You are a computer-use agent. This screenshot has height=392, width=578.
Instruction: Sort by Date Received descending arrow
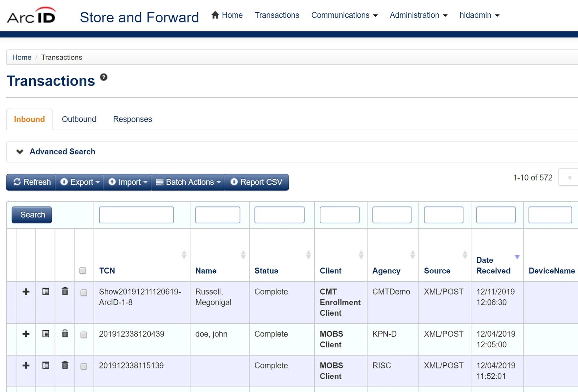click(x=517, y=257)
